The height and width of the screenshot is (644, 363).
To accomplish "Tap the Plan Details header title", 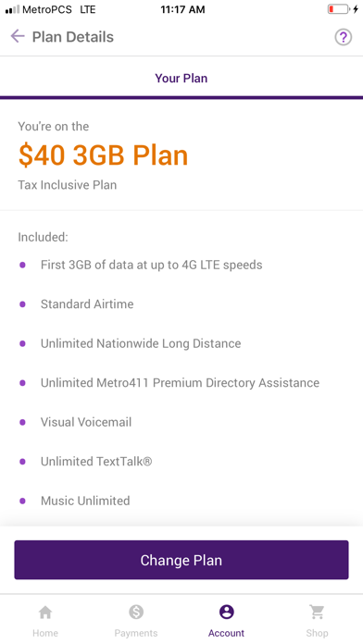I will 73,37.
